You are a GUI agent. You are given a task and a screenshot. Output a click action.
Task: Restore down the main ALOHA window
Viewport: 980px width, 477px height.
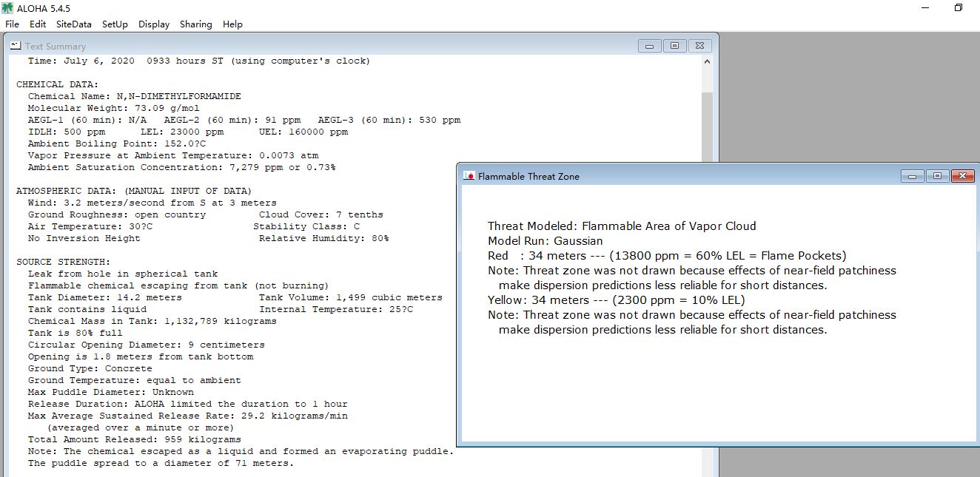click(x=959, y=7)
